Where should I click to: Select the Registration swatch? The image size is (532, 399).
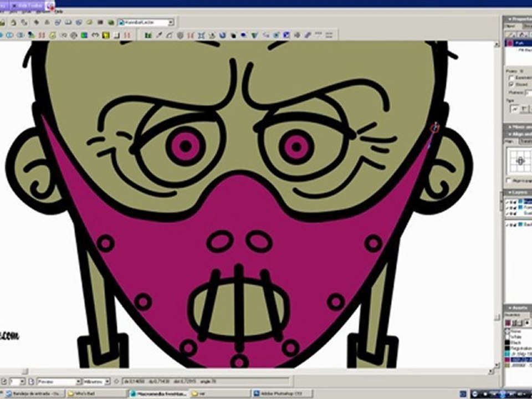pyautogui.click(x=519, y=349)
